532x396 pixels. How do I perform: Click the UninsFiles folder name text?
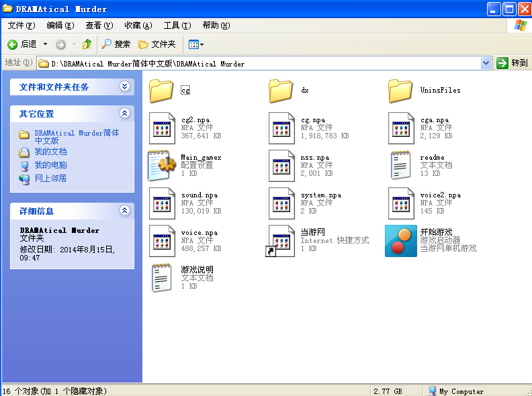(441, 90)
